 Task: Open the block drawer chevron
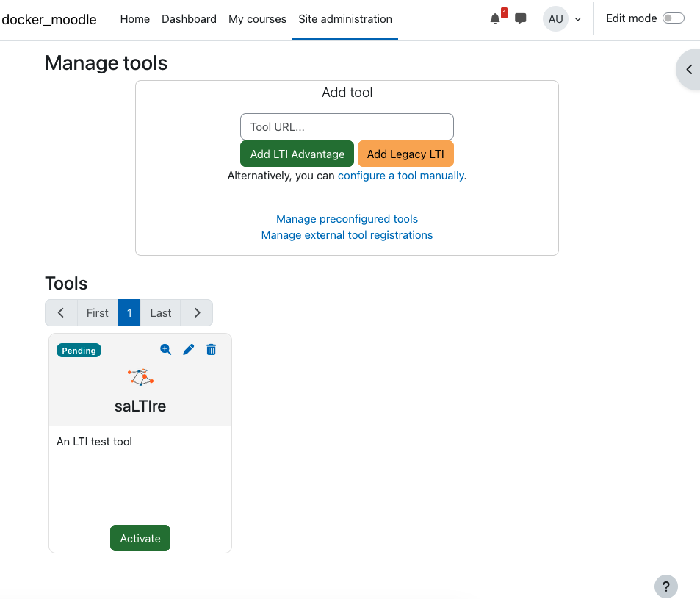(x=689, y=70)
